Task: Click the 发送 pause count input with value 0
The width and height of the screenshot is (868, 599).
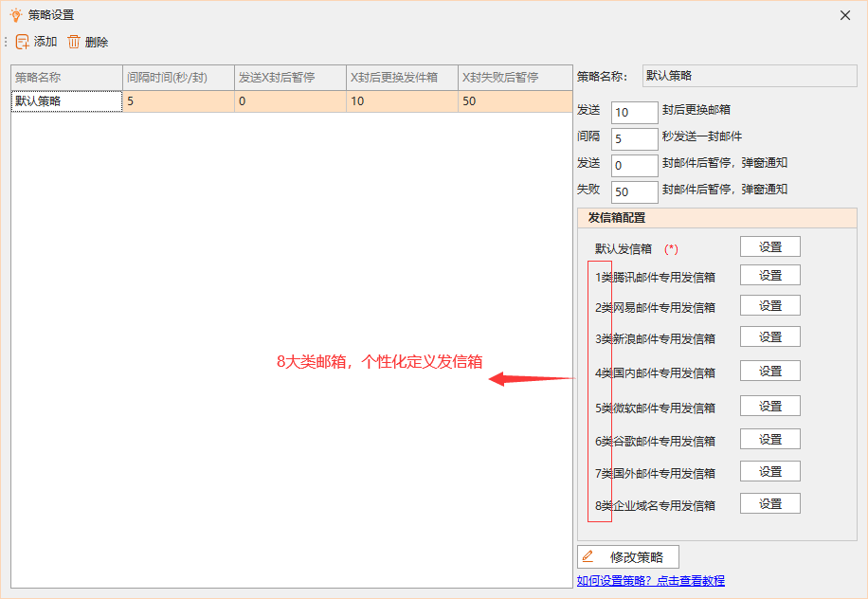Action: pos(634,166)
